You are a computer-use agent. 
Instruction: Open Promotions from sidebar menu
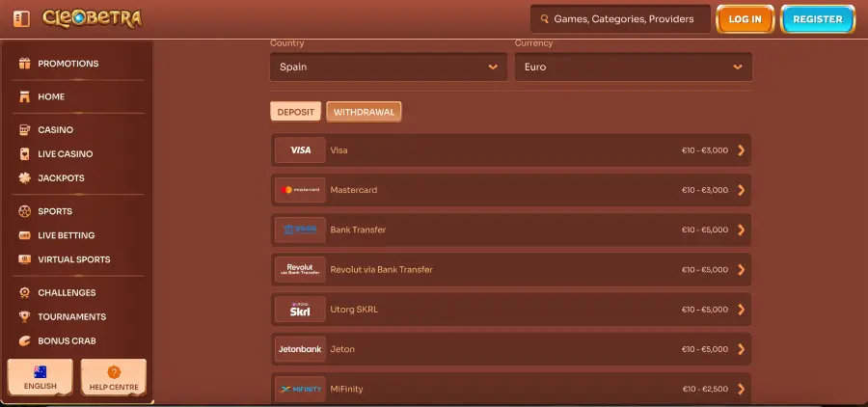point(68,64)
